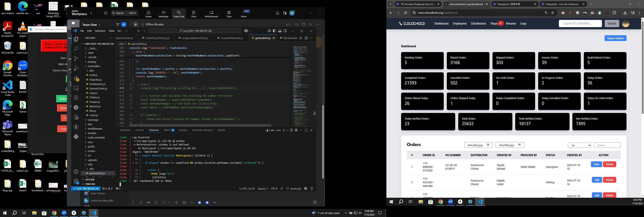Open Team Chat dropdown in Zoom
Image resolution: width=644 pixels, height=217 pixels.
pyautogui.click(x=91, y=25)
